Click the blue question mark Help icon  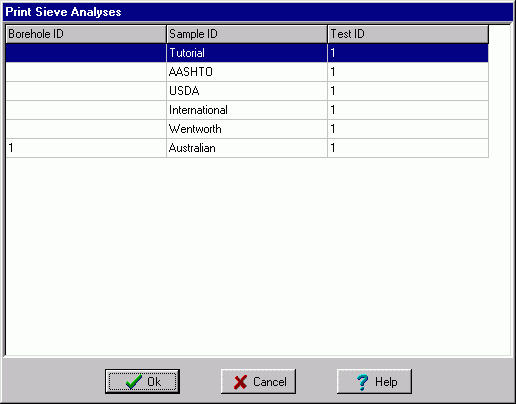(362, 382)
